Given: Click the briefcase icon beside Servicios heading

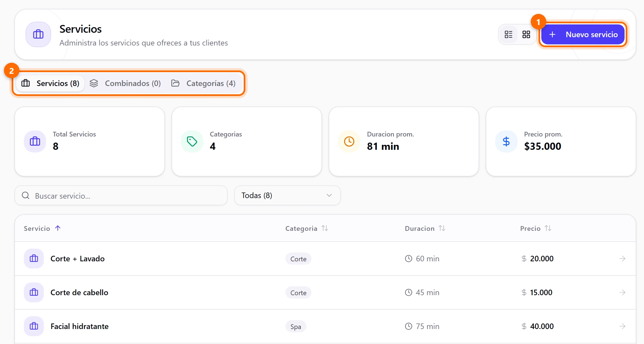Looking at the screenshot, I should click(38, 34).
